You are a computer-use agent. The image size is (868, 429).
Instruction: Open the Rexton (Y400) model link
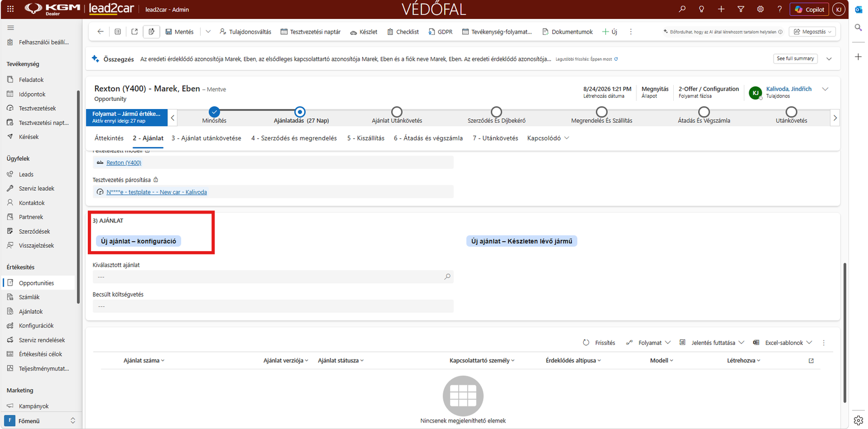[124, 163]
